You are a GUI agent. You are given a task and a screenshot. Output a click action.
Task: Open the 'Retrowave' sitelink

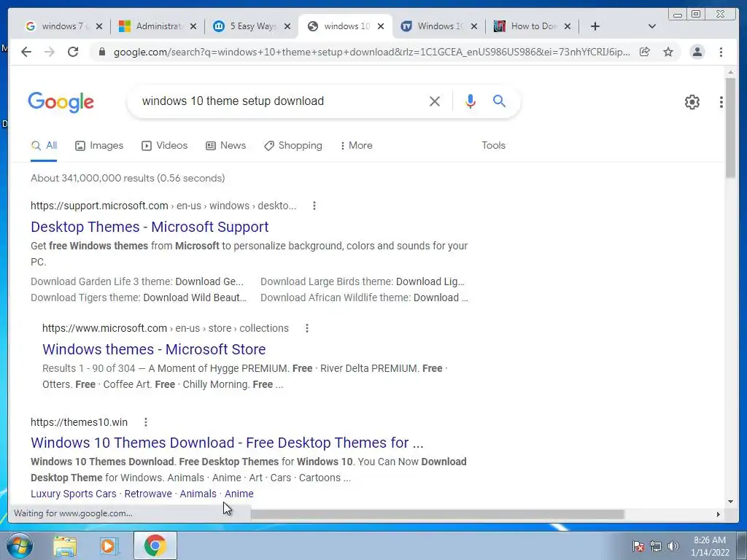[x=148, y=494]
